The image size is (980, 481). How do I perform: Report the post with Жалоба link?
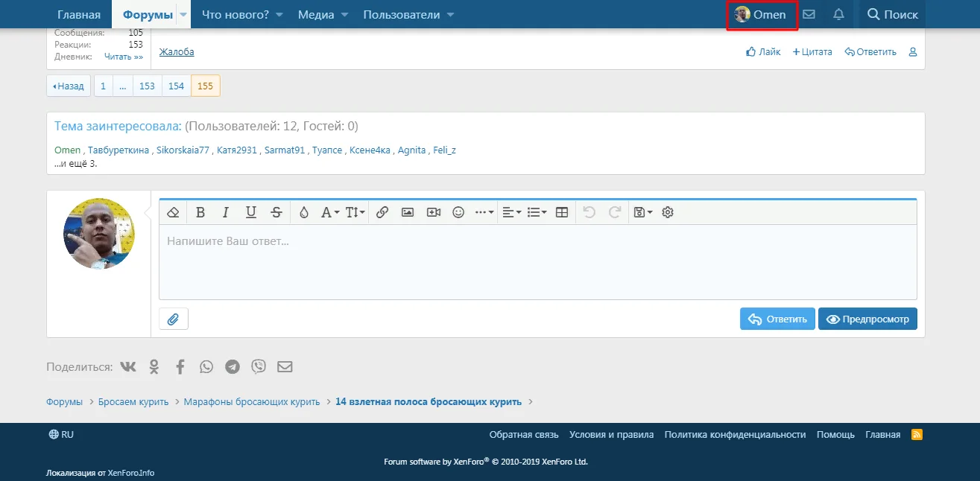coord(177,52)
